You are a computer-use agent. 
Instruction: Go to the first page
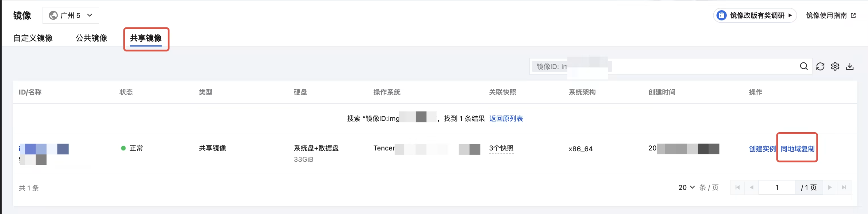pyautogui.click(x=737, y=188)
